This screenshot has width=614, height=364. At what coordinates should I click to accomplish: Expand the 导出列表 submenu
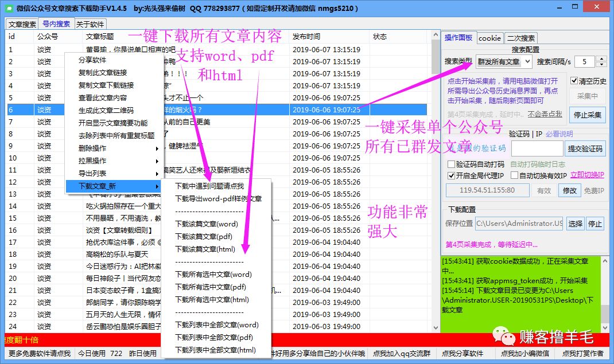[114, 173]
